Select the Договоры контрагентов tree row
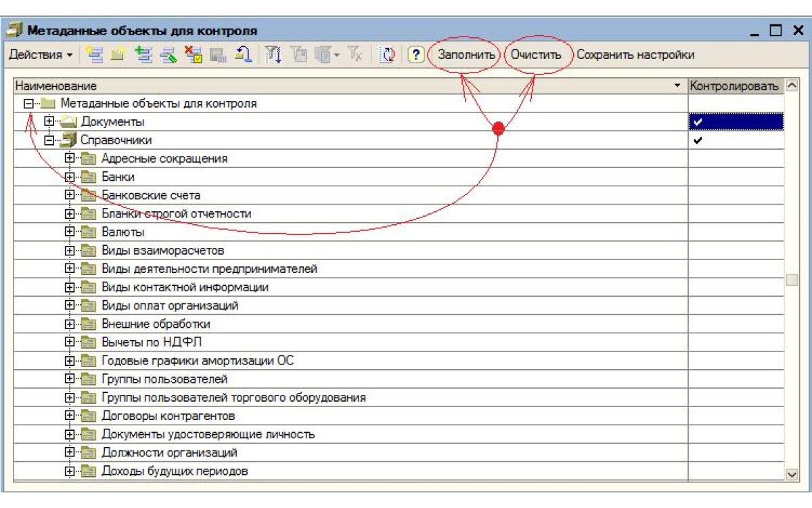 point(168,416)
